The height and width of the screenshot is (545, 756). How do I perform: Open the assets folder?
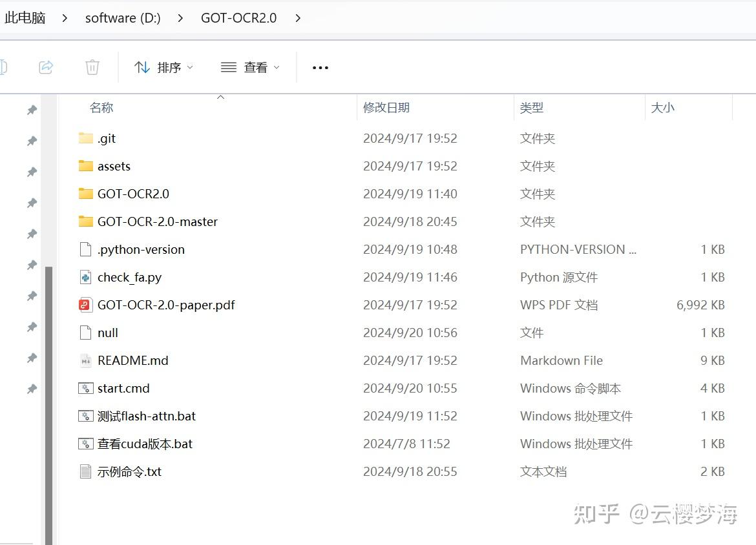point(114,166)
